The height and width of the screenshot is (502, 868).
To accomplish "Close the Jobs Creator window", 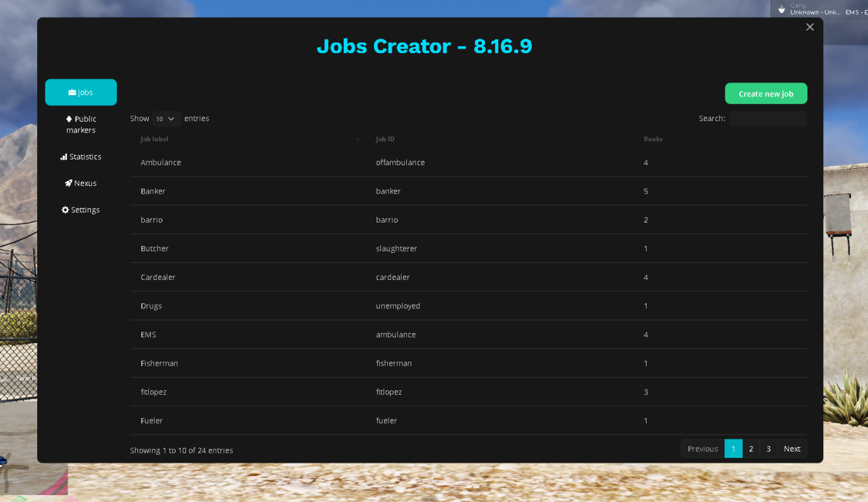I will click(810, 26).
